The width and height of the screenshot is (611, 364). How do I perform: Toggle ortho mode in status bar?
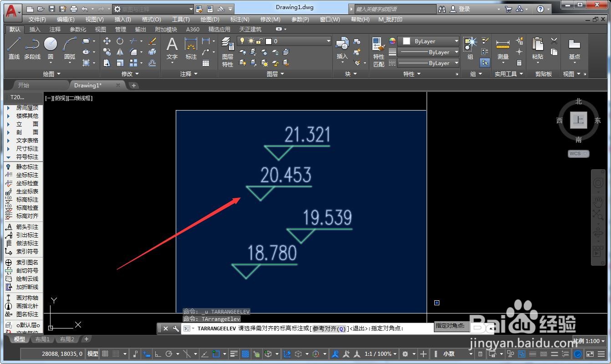(158, 354)
